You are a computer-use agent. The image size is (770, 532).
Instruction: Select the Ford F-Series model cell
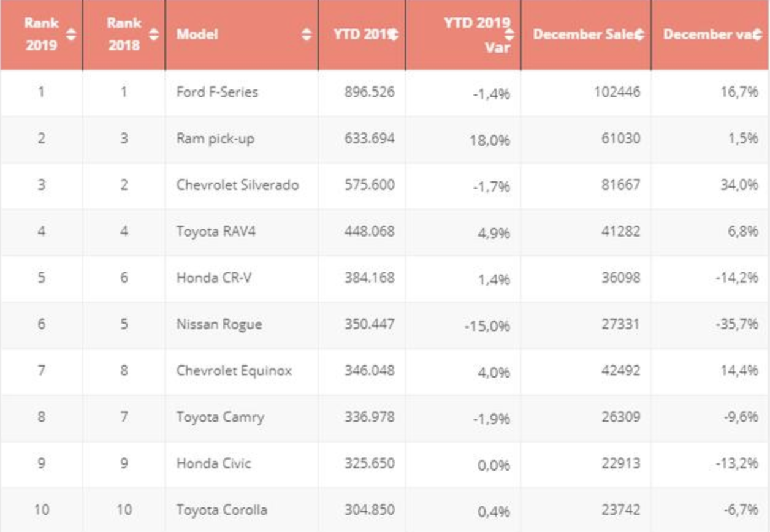(217, 92)
